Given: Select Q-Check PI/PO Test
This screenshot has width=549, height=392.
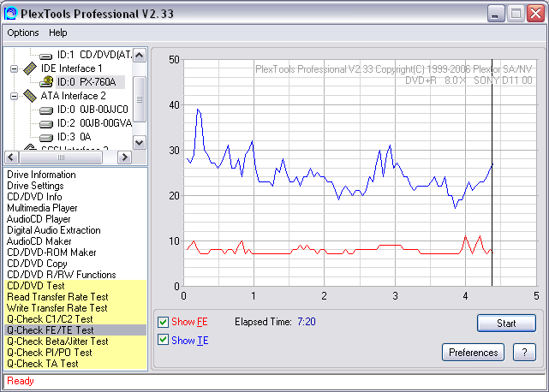Looking at the screenshot, I should [x=75, y=353].
